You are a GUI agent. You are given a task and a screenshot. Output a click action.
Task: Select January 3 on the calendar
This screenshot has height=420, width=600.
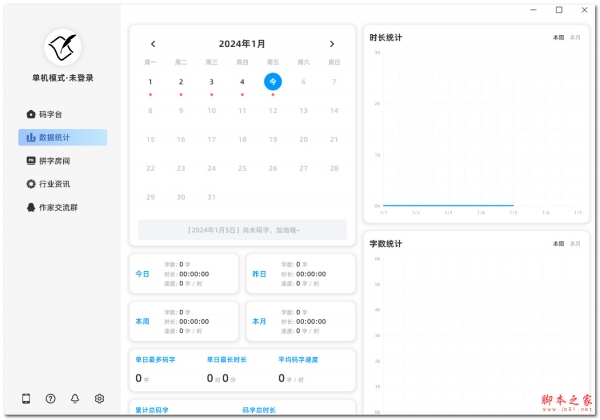(212, 82)
